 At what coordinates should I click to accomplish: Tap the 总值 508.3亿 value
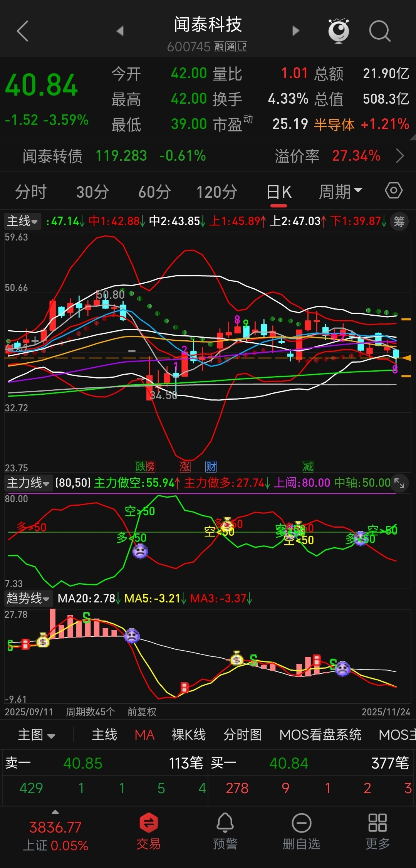click(386, 99)
